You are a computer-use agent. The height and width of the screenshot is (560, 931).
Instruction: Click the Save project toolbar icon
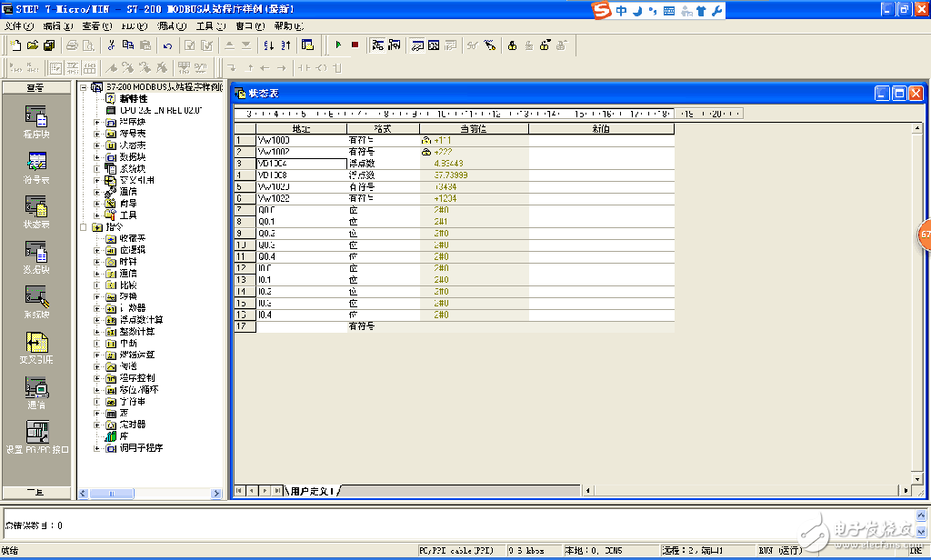(48, 45)
